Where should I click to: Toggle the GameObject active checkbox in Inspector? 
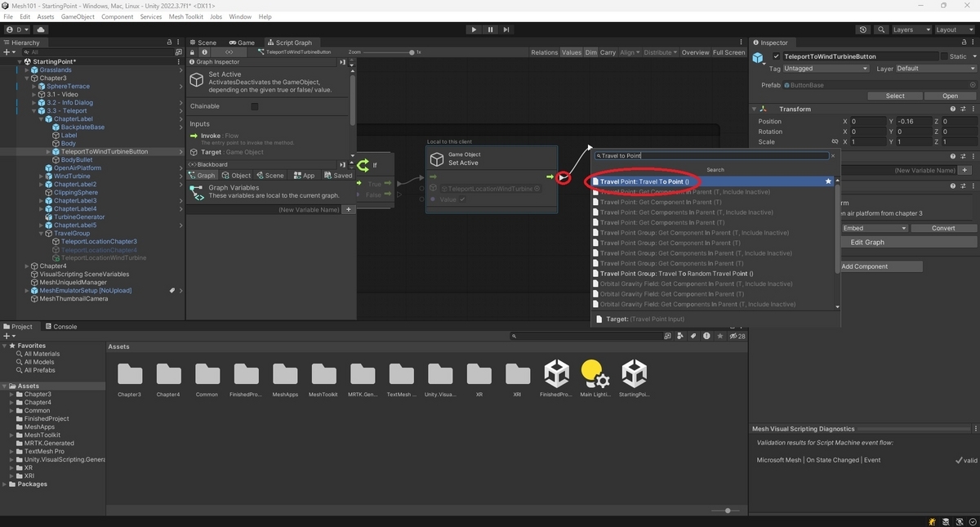point(776,56)
